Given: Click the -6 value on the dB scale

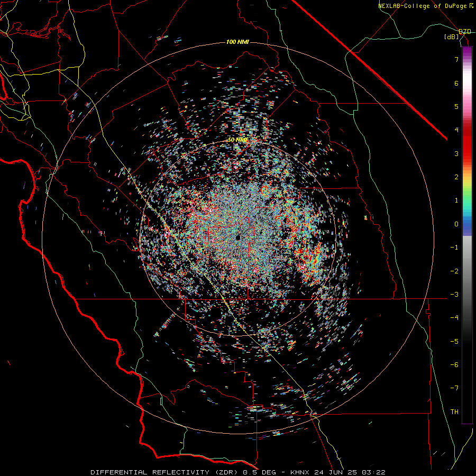Looking at the screenshot, I should click(454, 365).
